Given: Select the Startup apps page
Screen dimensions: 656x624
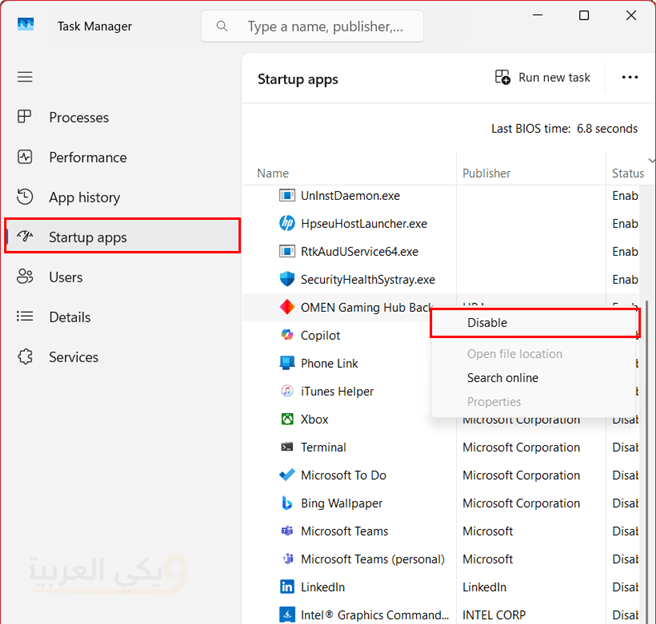Looking at the screenshot, I should [x=123, y=235].
